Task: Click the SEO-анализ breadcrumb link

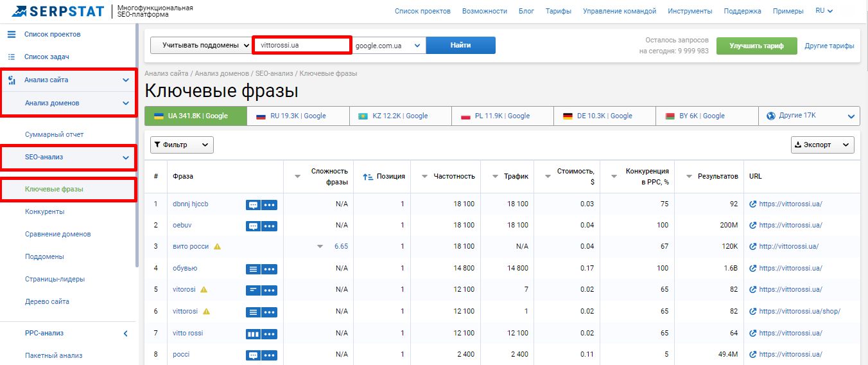Action: point(275,73)
